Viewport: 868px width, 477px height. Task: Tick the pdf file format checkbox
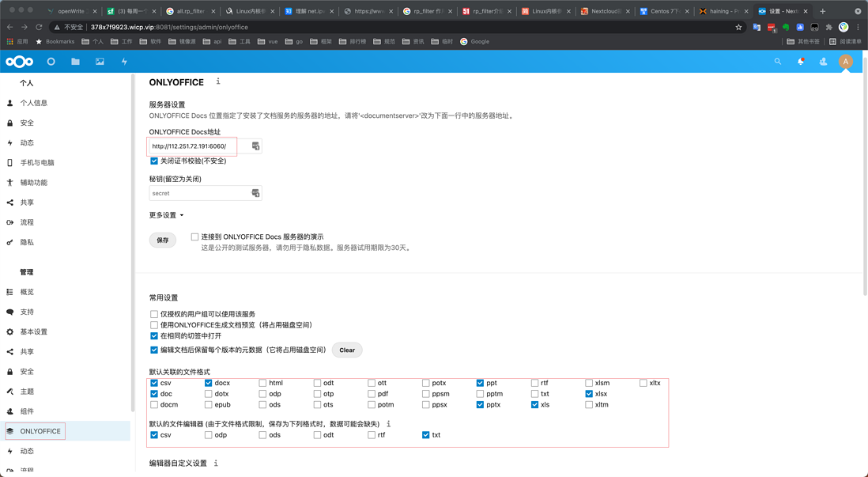coord(372,394)
